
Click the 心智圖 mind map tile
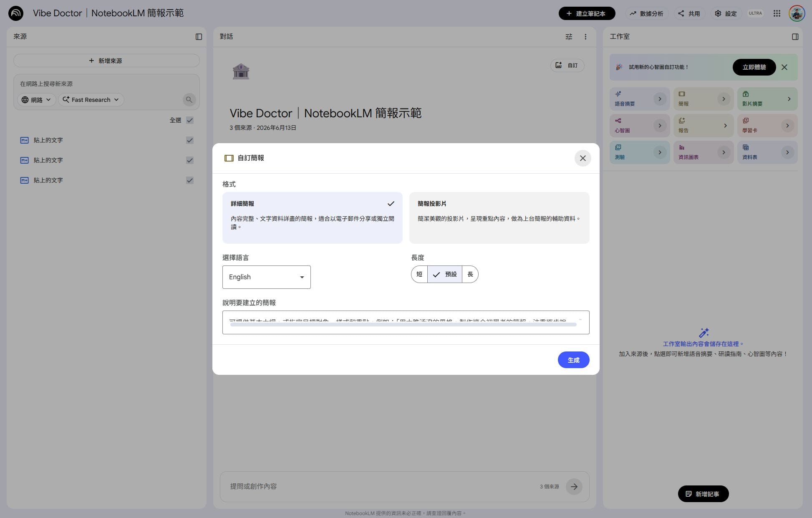click(x=640, y=126)
